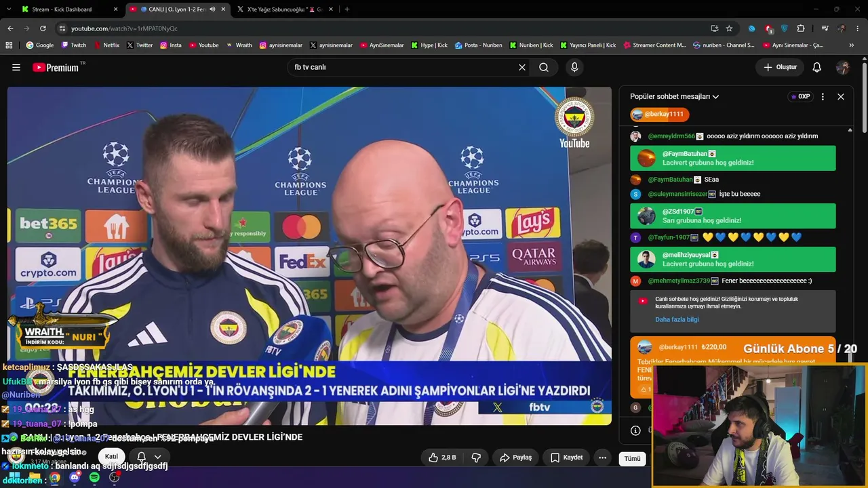Close the live chat panel
Viewport: 868px width, 488px height.
(841, 96)
